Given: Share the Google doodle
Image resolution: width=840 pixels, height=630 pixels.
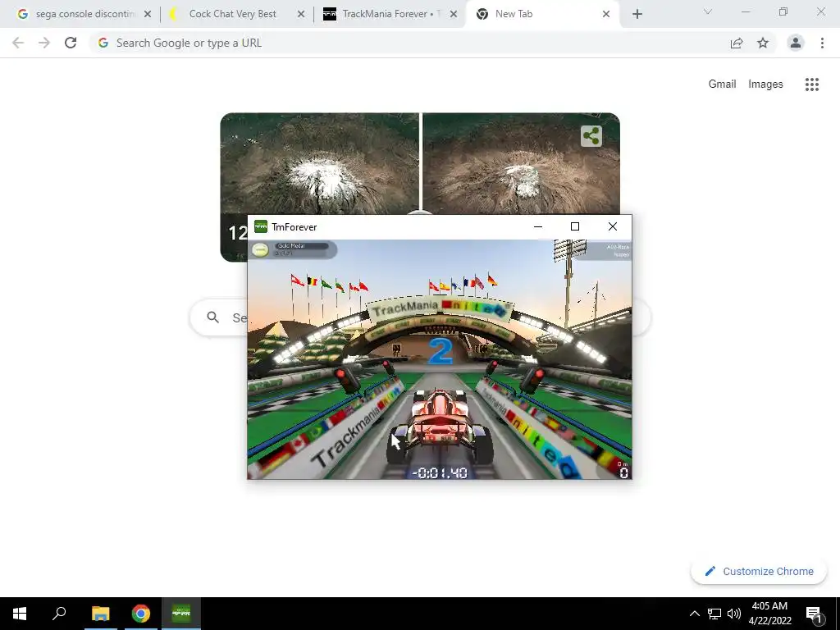Looking at the screenshot, I should click(x=591, y=136).
